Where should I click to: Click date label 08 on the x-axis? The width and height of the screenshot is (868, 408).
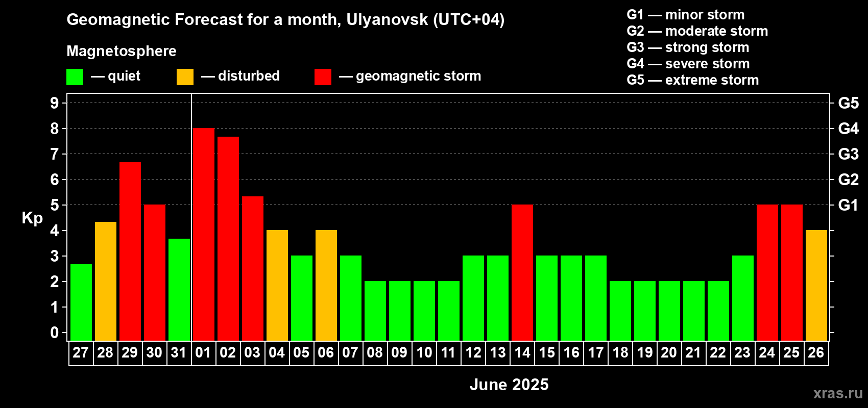point(375,353)
